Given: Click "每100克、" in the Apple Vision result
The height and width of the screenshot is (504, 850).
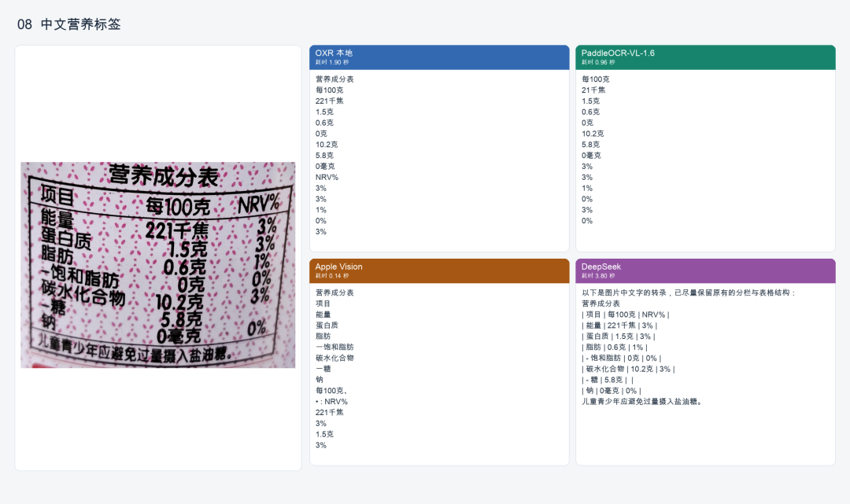Looking at the screenshot, I should coord(332,390).
